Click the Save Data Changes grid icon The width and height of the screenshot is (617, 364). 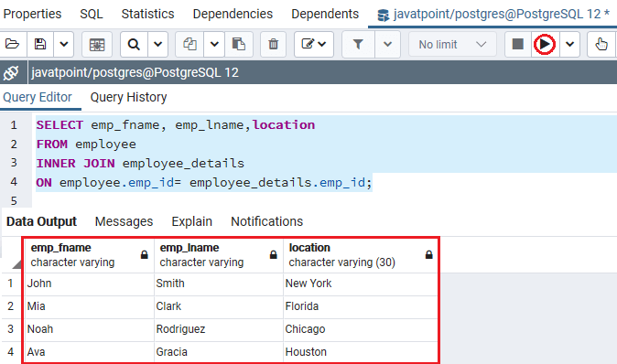click(x=97, y=45)
